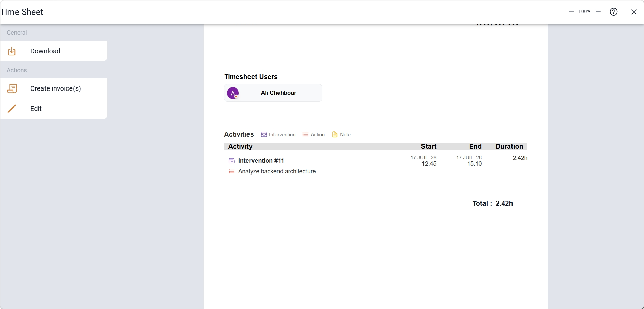Image resolution: width=644 pixels, height=309 pixels.
Task: Select the Download menu label
Action: [45, 51]
